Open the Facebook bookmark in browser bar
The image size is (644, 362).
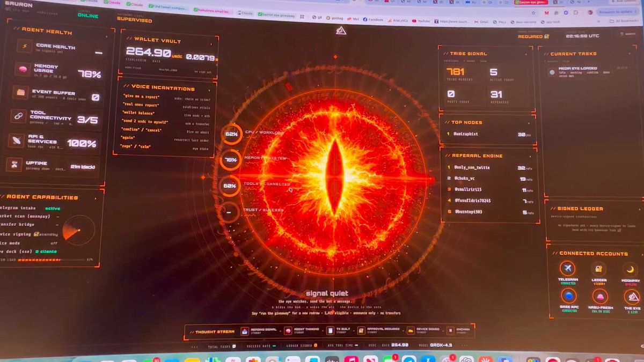click(x=374, y=20)
